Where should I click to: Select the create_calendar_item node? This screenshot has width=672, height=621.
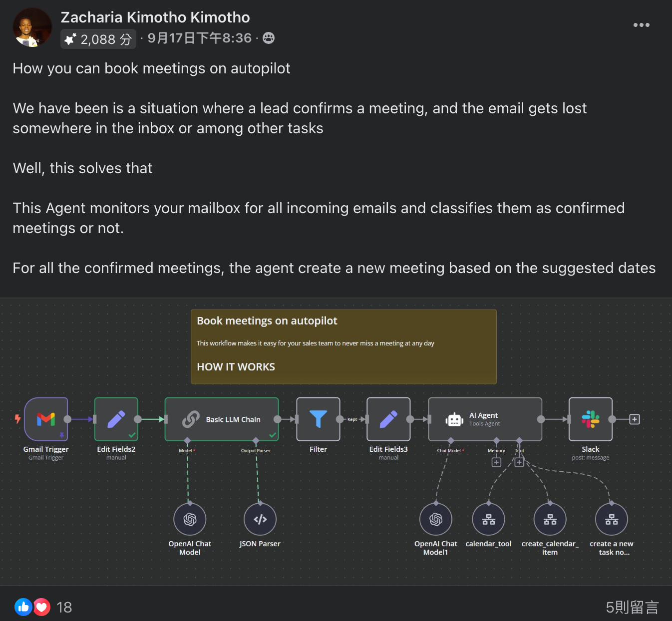[x=550, y=520]
